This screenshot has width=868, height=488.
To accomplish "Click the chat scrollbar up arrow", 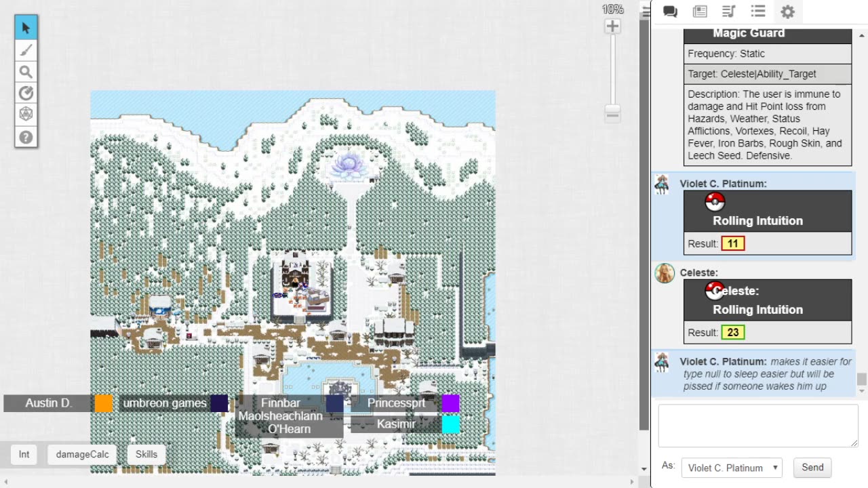I will click(x=862, y=35).
